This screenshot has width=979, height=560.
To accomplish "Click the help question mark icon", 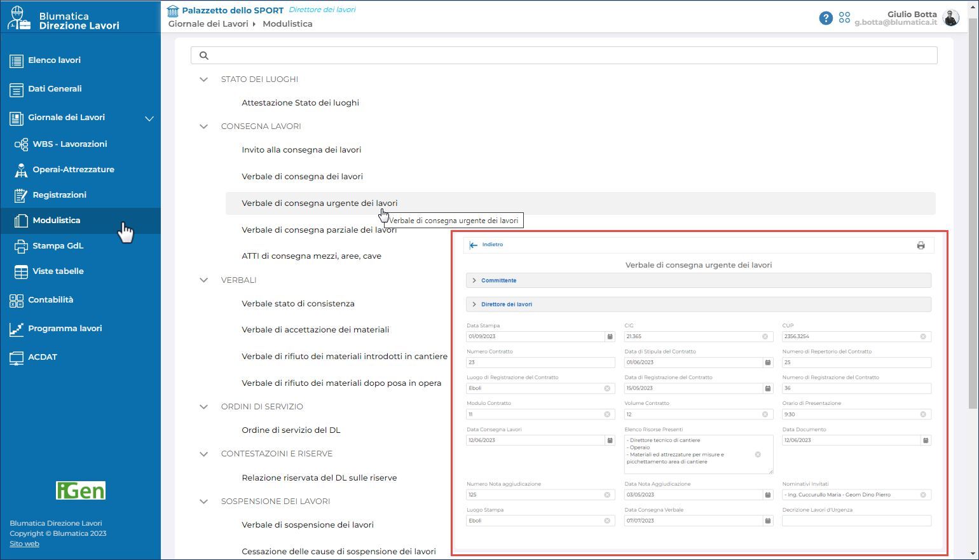I will pos(825,18).
